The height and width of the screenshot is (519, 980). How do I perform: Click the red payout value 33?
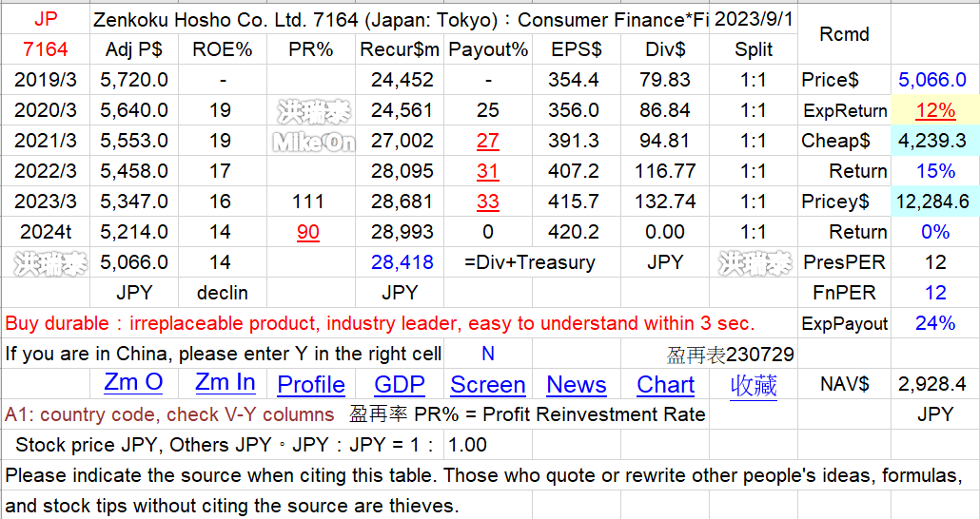pyautogui.click(x=487, y=202)
